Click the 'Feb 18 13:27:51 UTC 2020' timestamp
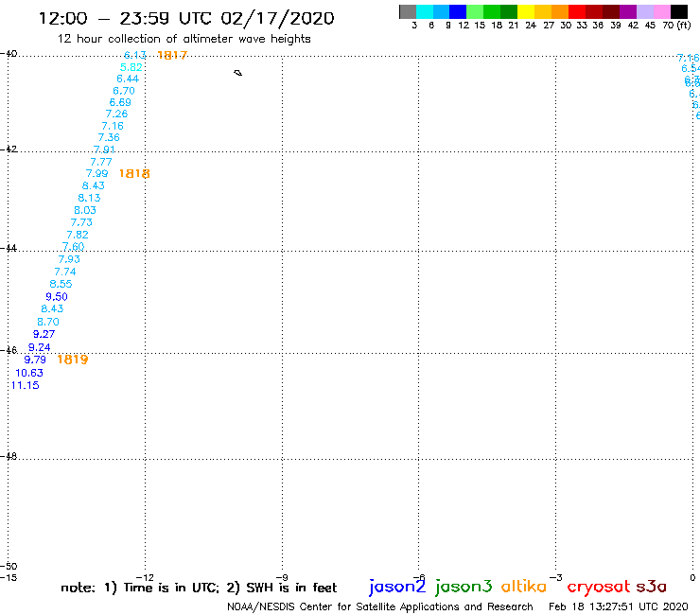 [619, 606]
